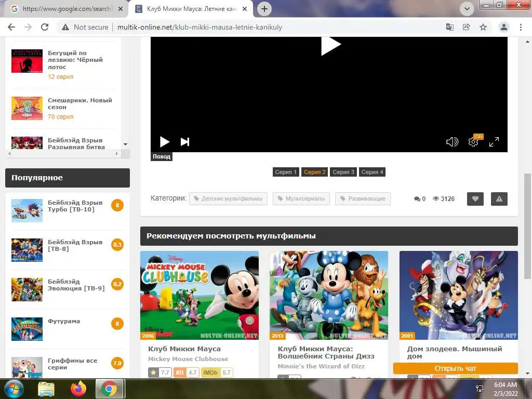Click page scrollbar down arrow
This screenshot has width=532, height=399.
[x=527, y=374]
